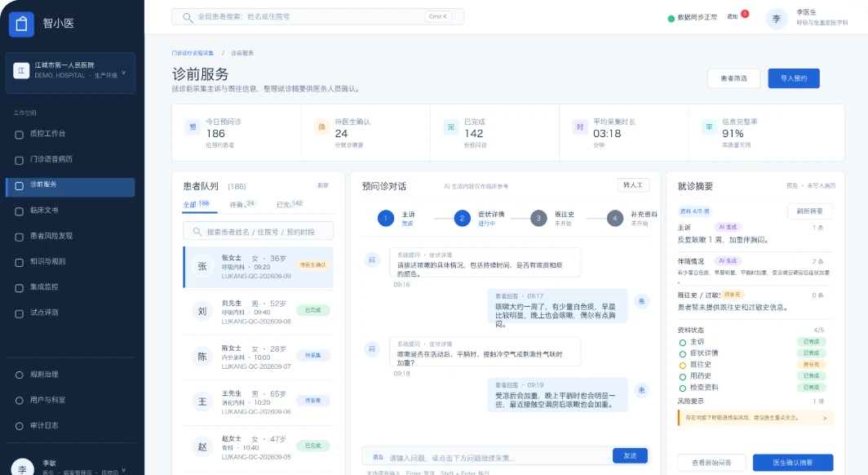Open the 患者筛选 filter

[733, 78]
